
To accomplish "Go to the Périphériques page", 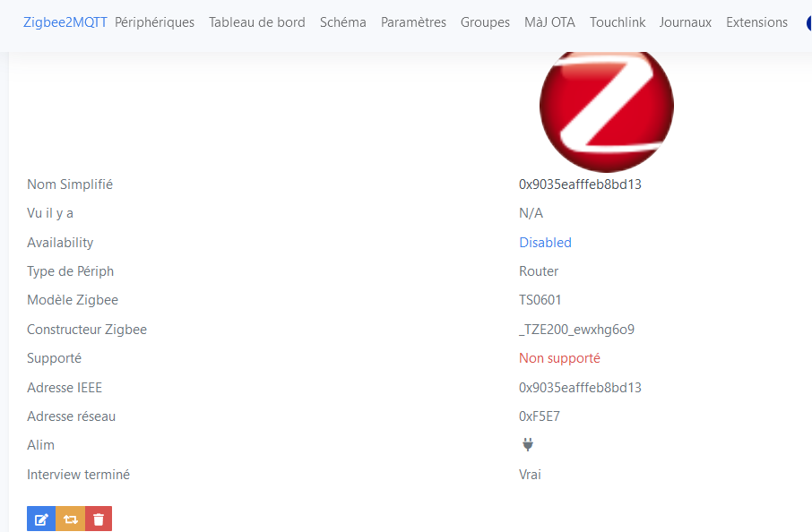I will [x=154, y=22].
